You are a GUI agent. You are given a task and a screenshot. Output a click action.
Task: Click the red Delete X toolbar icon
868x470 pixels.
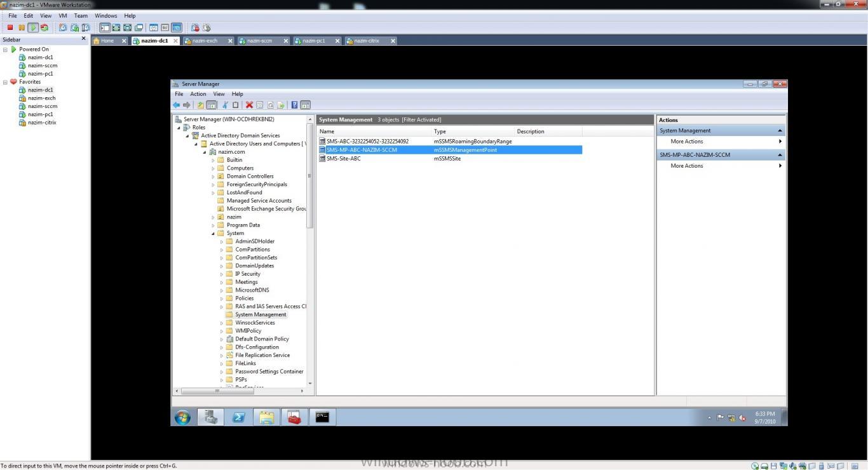coord(249,105)
